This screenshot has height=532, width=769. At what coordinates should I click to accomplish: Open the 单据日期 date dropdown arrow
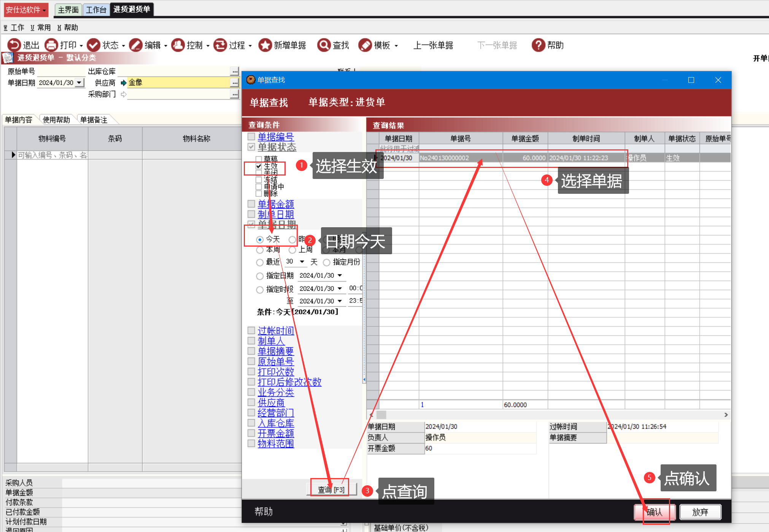pos(79,82)
